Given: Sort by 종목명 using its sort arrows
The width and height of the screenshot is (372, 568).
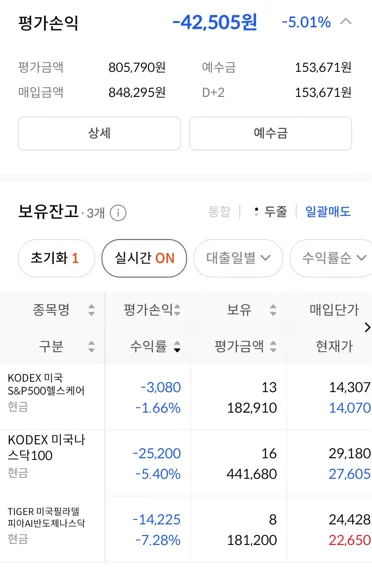Looking at the screenshot, I should point(92,310).
